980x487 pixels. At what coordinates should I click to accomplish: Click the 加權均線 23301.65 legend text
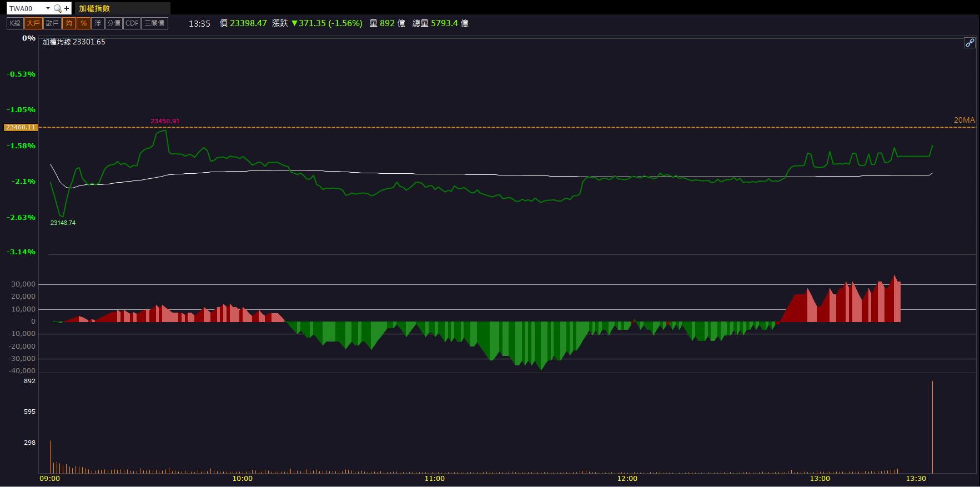[74, 42]
